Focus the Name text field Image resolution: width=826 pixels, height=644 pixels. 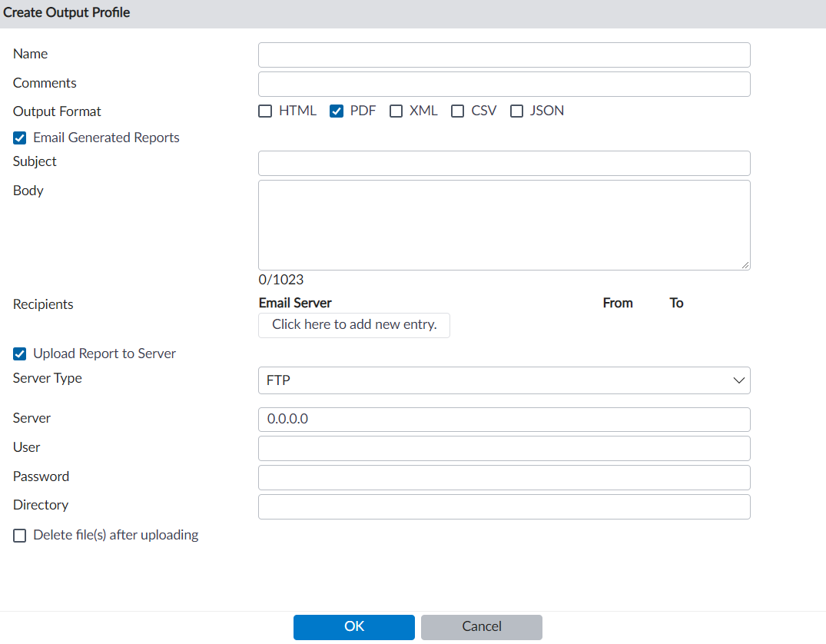pyautogui.click(x=503, y=55)
